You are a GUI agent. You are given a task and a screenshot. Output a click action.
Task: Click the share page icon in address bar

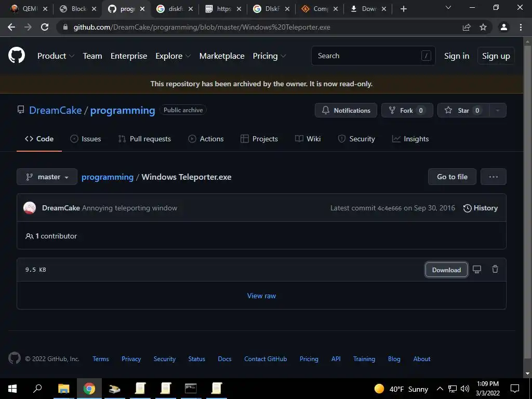(x=467, y=27)
